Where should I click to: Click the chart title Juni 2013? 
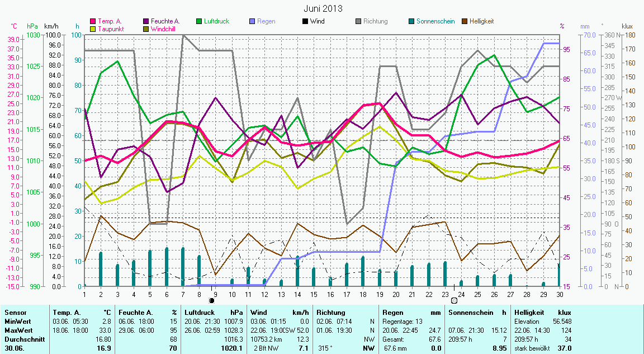pos(323,8)
